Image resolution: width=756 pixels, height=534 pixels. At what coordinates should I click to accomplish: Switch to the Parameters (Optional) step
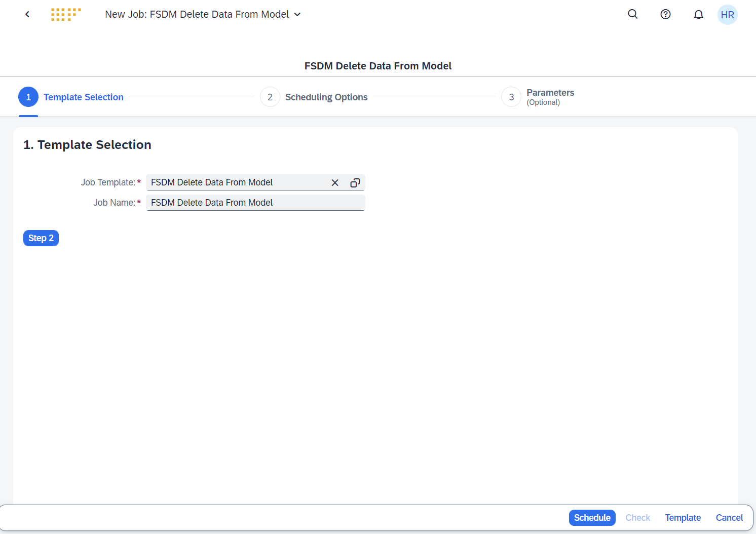550,97
